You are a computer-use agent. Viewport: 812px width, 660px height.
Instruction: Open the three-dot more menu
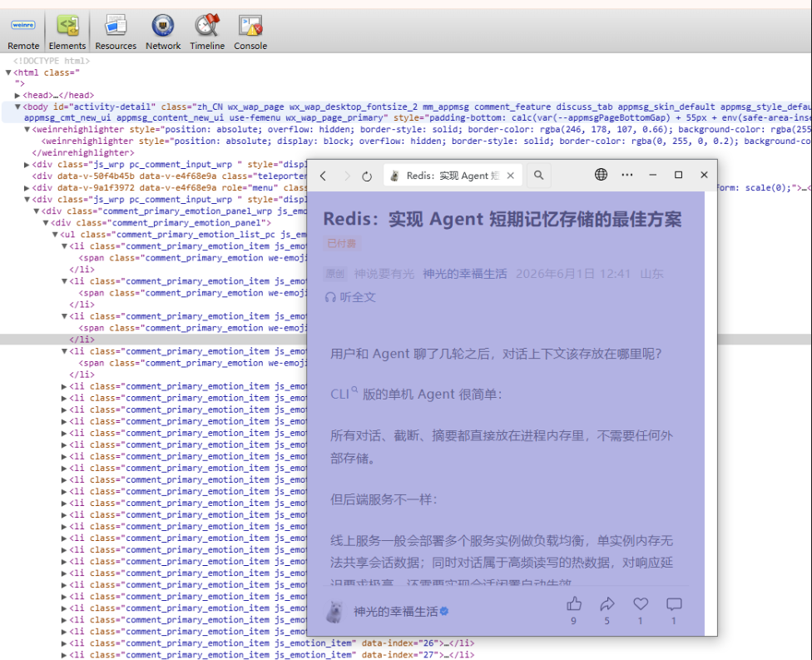pyautogui.click(x=627, y=175)
